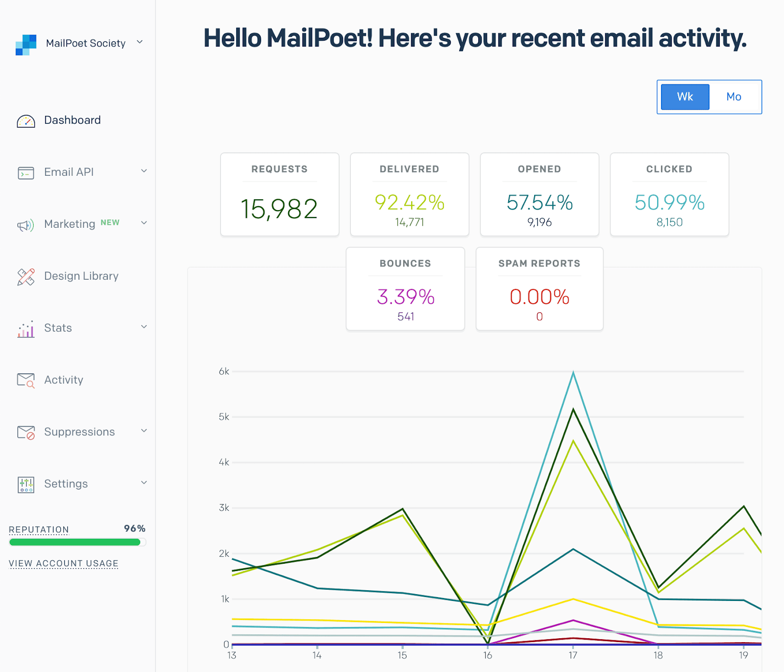Expand the Settings submenu chevron

click(144, 482)
